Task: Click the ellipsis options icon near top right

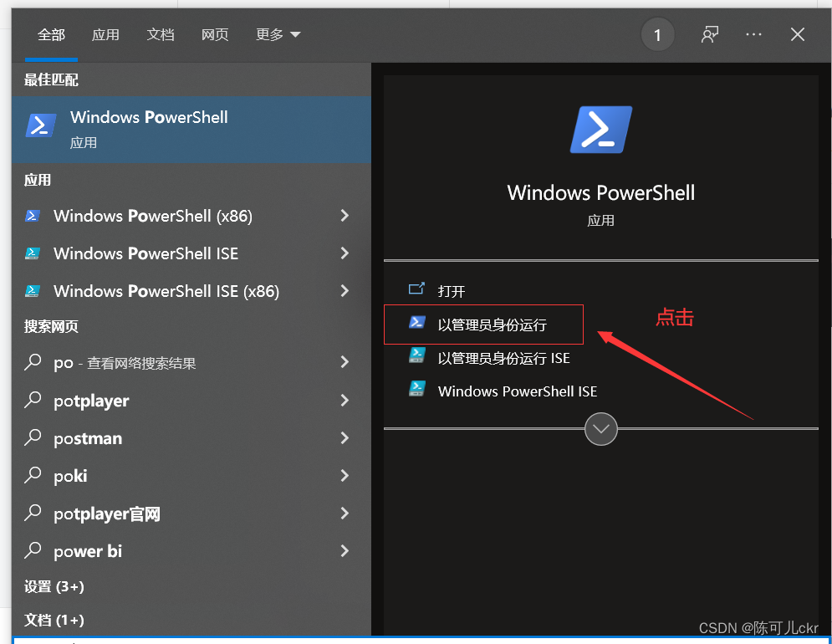Action: 753,34
